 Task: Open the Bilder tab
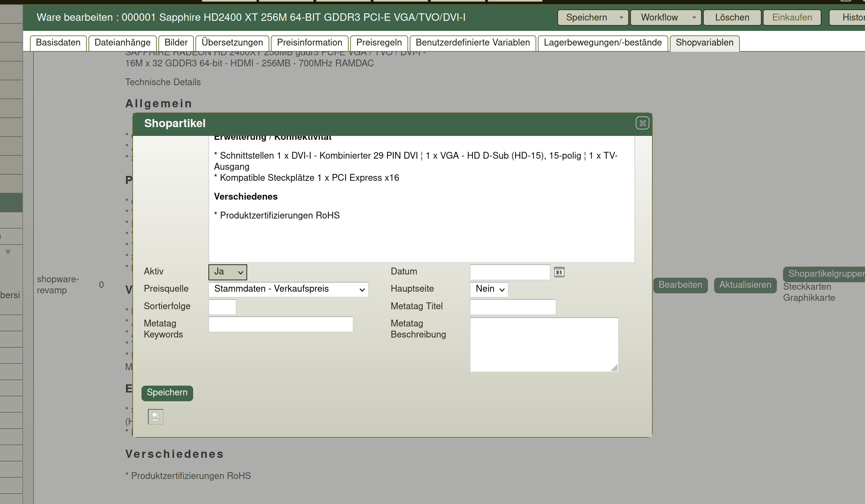coord(176,43)
